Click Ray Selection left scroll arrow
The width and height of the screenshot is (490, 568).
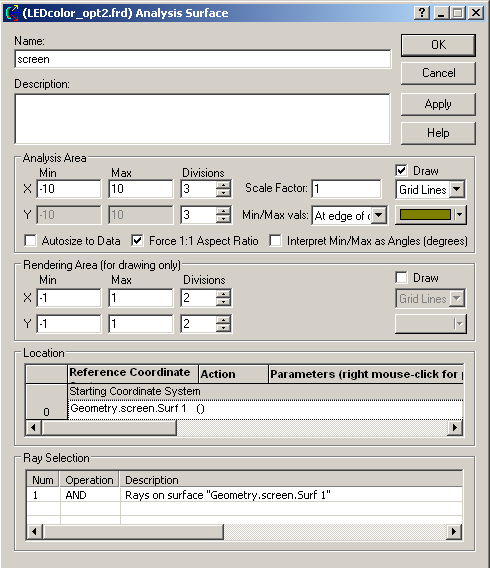pyautogui.click(x=34, y=532)
